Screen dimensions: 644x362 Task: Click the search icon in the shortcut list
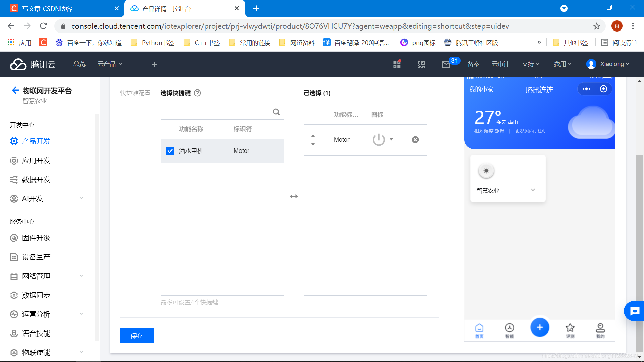[x=276, y=112]
